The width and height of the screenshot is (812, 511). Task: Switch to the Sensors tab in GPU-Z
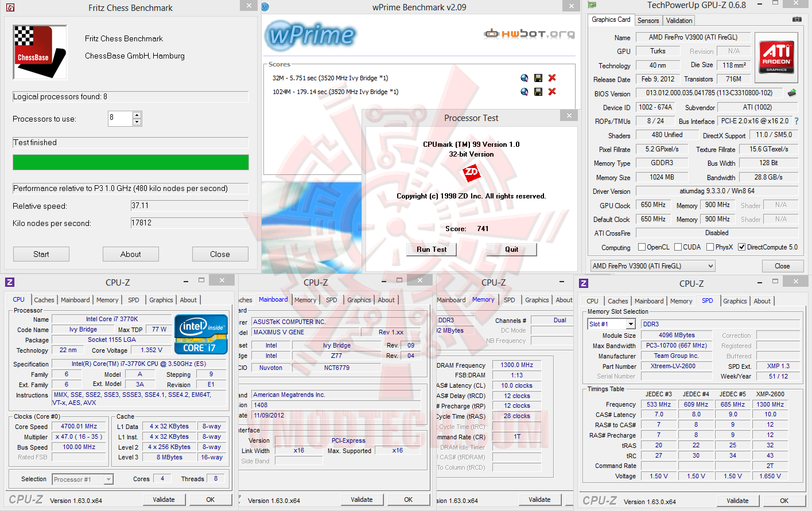point(648,21)
